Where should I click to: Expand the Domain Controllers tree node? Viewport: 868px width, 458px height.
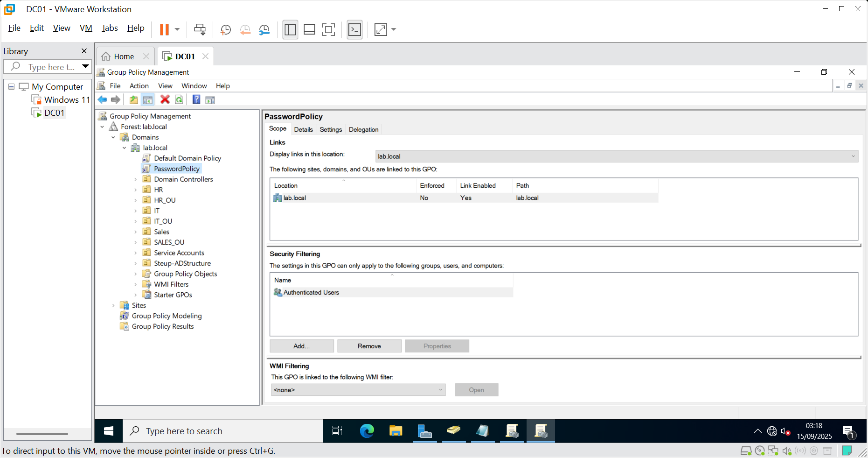click(x=136, y=179)
